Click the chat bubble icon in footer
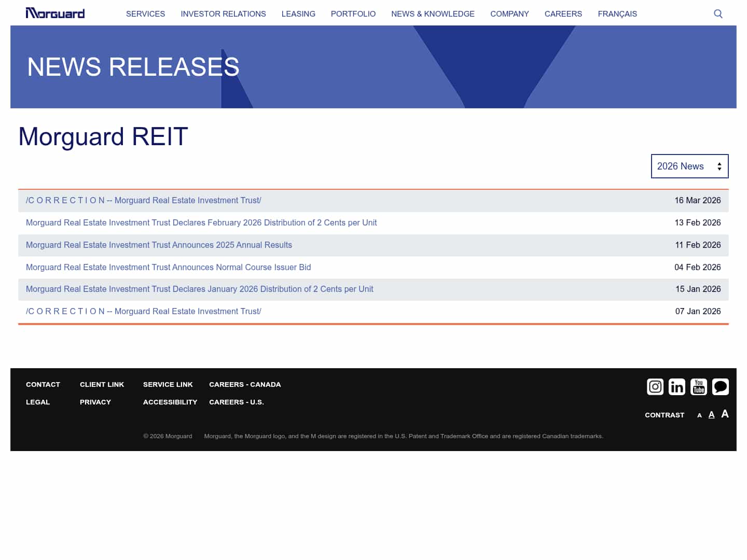The image size is (747, 560). pyautogui.click(x=721, y=387)
